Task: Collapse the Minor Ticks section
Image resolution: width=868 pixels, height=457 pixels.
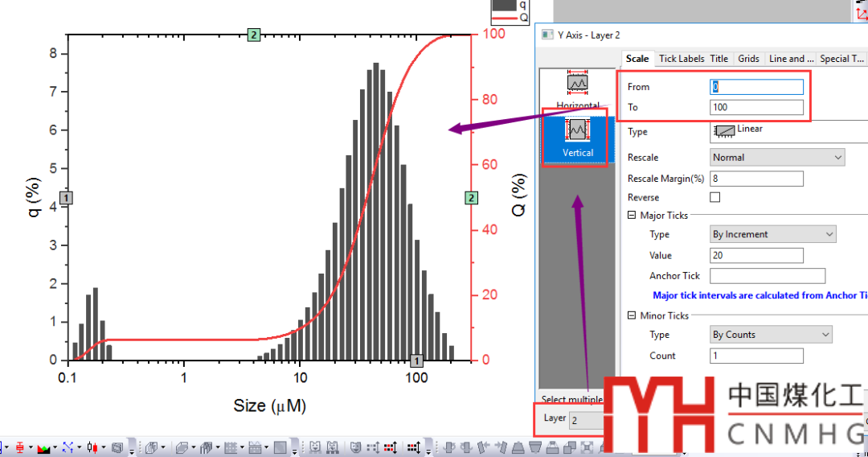Action: [632, 316]
